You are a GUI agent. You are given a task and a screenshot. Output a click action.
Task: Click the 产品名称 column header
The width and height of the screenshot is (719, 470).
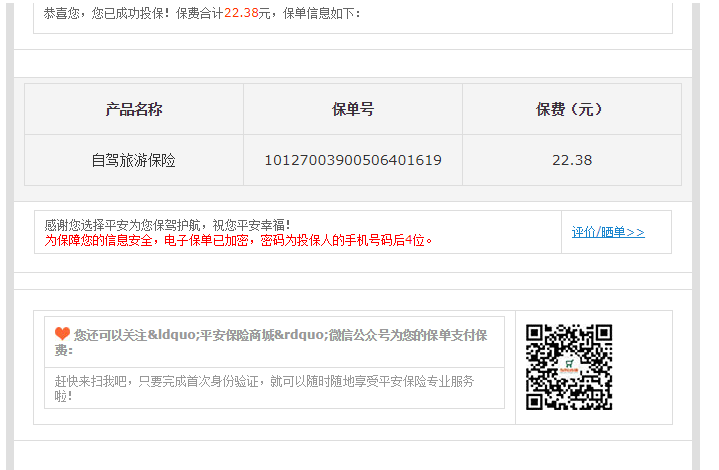coord(134,109)
